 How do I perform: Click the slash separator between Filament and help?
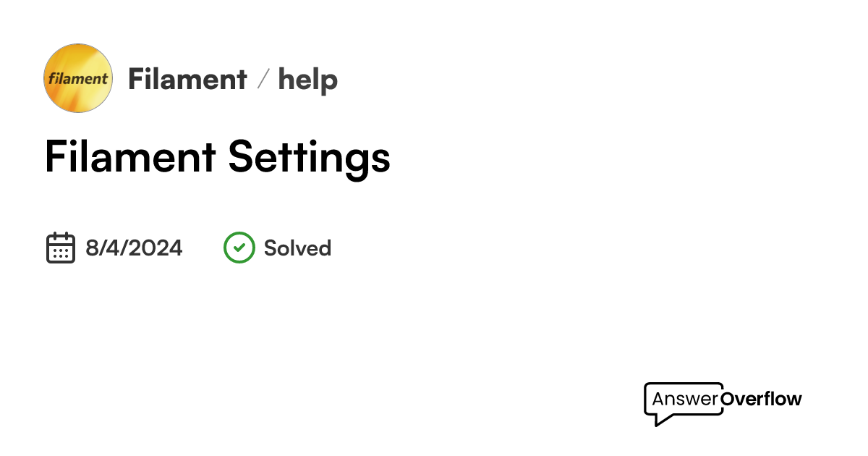click(263, 80)
